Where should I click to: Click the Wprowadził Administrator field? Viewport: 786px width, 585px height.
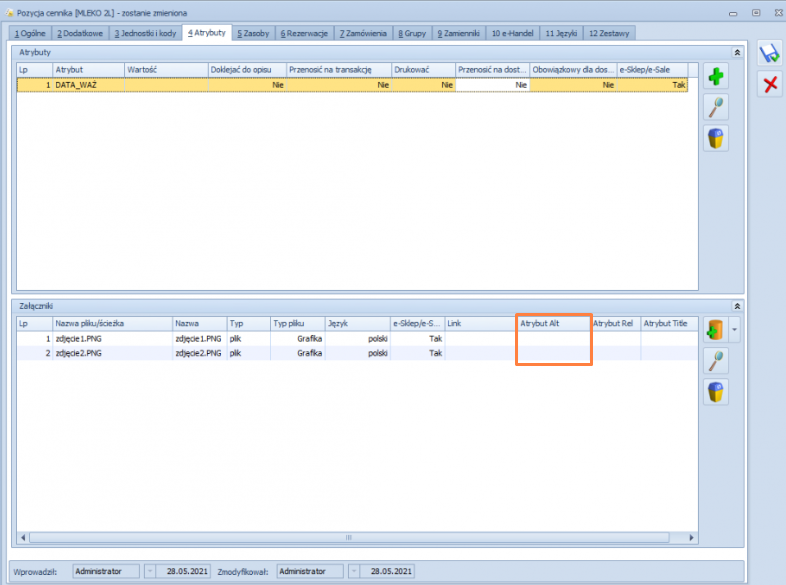[x=106, y=571]
